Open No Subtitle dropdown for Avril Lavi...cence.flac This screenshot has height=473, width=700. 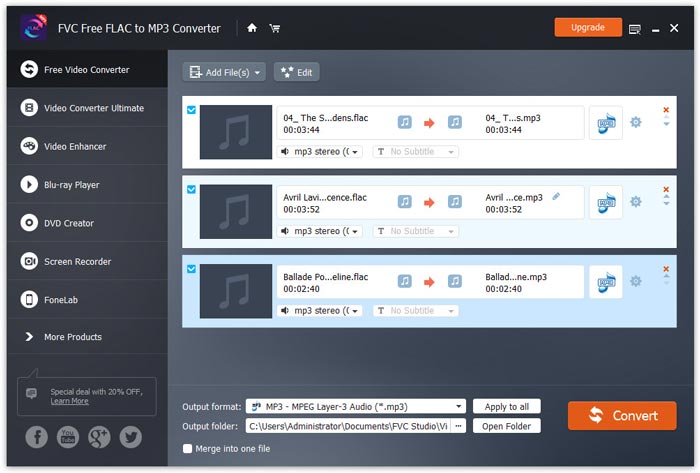(x=416, y=231)
